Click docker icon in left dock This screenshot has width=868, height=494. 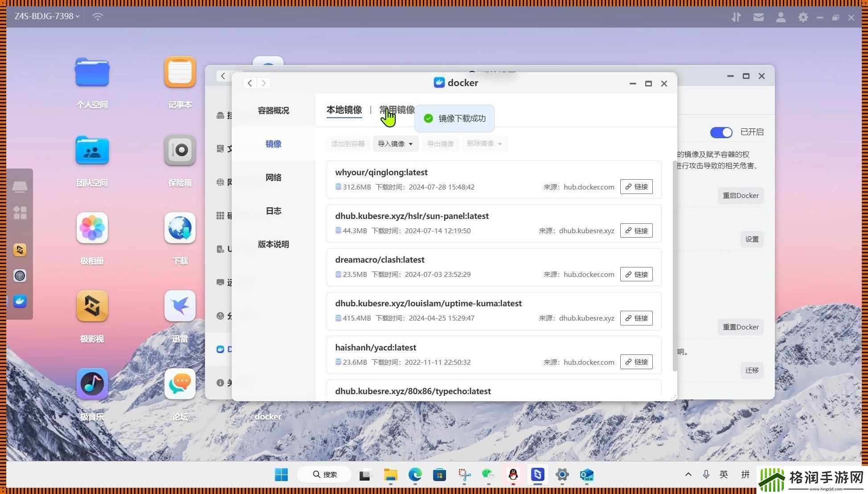(20, 301)
